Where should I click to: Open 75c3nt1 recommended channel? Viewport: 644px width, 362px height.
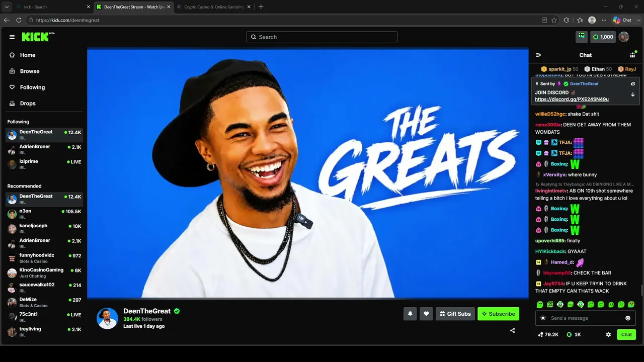(x=44, y=317)
